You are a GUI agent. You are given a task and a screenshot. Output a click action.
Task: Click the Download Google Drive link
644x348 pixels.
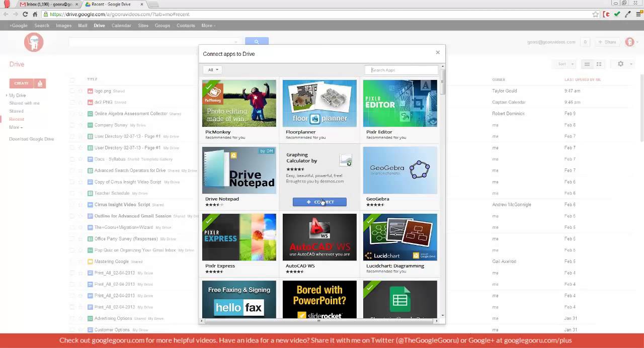(x=31, y=139)
